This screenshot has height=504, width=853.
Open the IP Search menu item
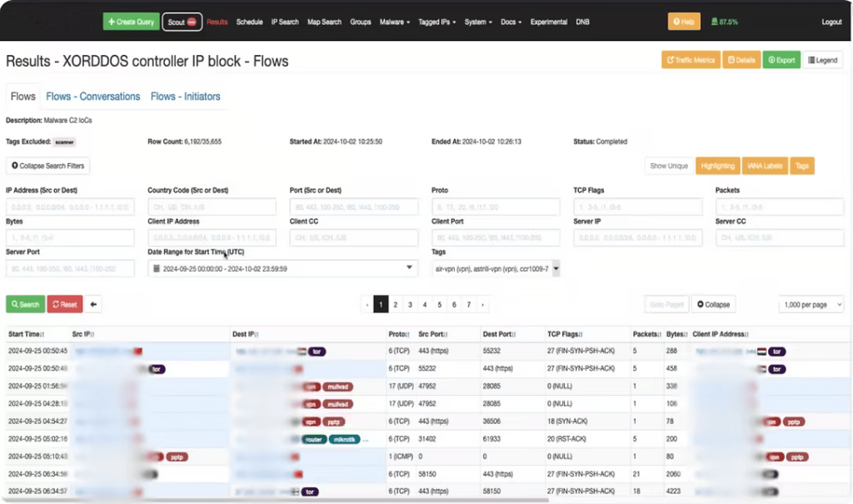coord(285,22)
